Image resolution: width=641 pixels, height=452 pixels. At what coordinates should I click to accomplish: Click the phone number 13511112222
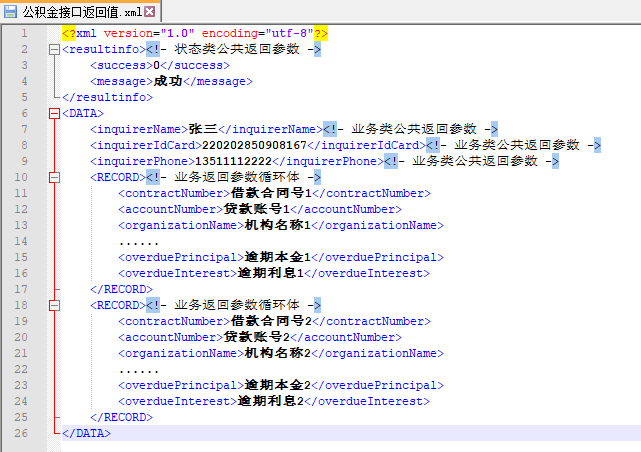(x=233, y=161)
